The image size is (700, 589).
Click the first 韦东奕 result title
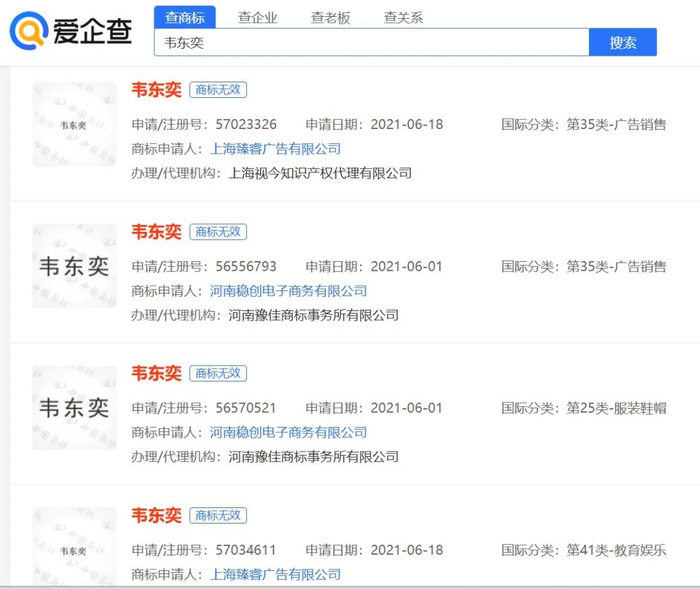tap(156, 90)
